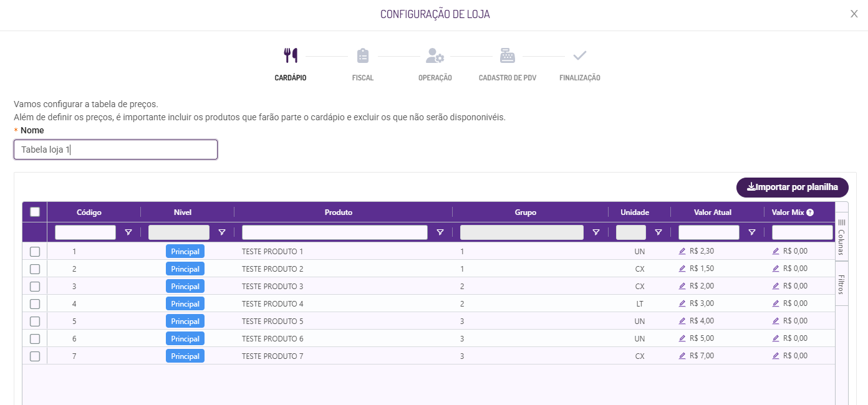868x405 pixels.
Task: Click the FISCAL step label
Action: click(x=363, y=78)
